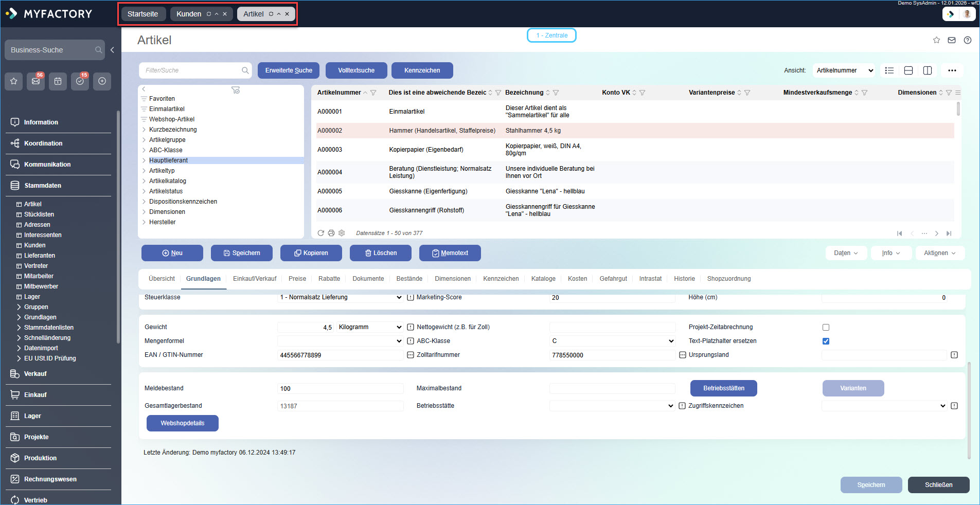
Task: Jump to the last page of records
Action: click(950, 233)
